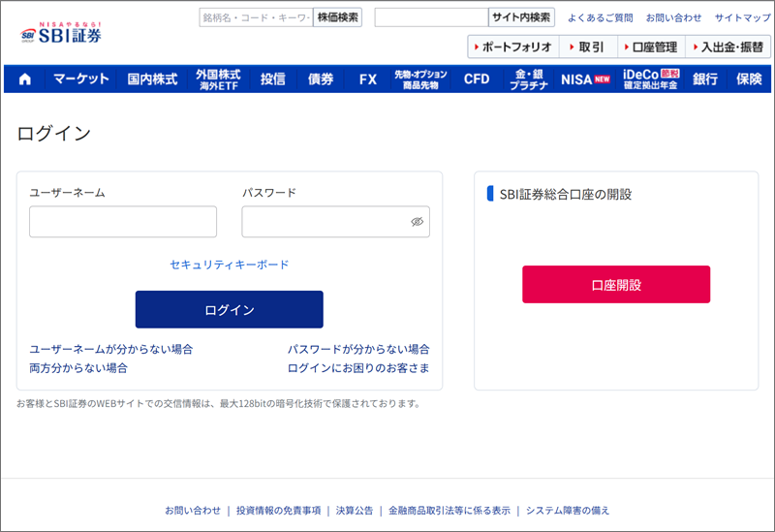Open the 国内株式 menu tab
Viewport: 775px width, 532px height.
[x=152, y=79]
